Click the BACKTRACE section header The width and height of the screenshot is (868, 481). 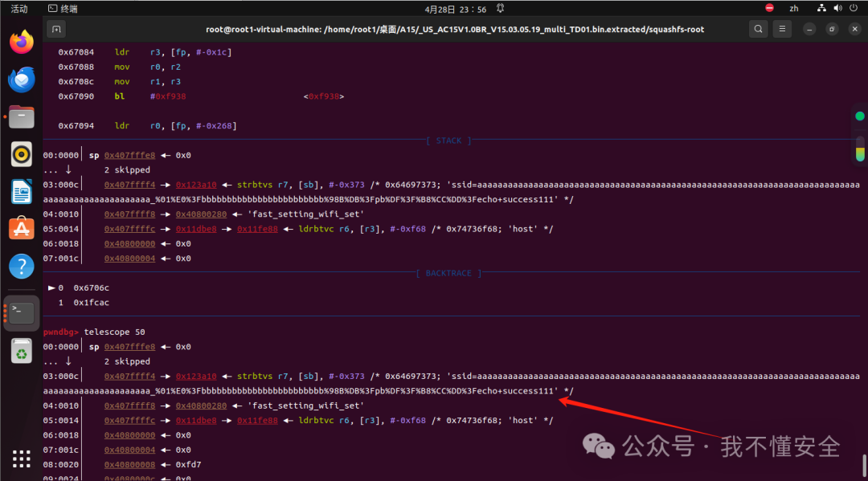tap(448, 273)
